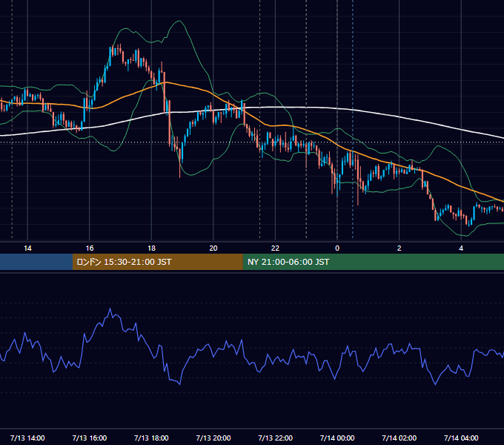Click the 18 hour label on price chart axis
The image size is (504, 445).
[x=151, y=248]
